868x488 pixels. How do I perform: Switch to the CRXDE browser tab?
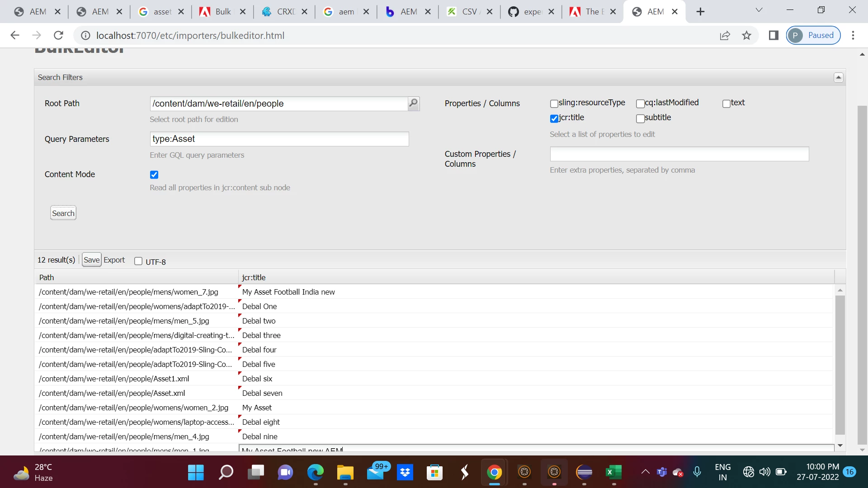(280, 12)
